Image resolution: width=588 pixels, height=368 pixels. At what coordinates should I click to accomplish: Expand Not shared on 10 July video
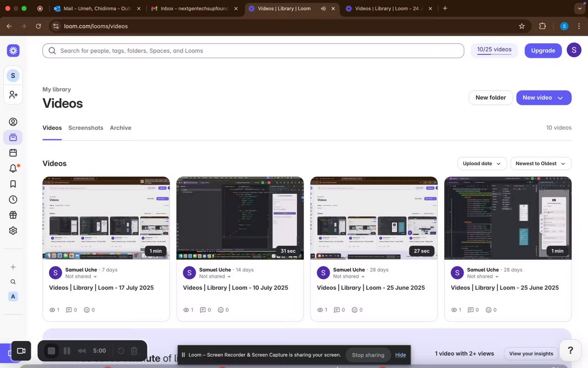click(x=215, y=276)
